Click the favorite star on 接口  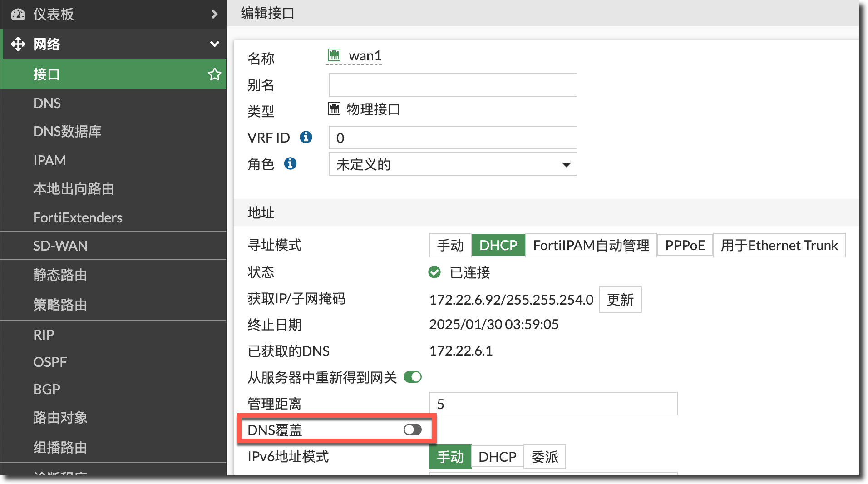pos(214,74)
